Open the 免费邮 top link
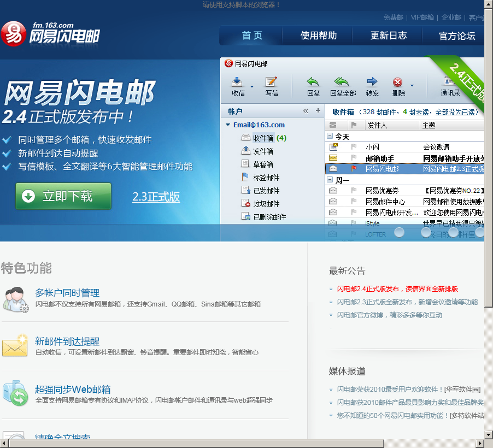 click(x=393, y=17)
